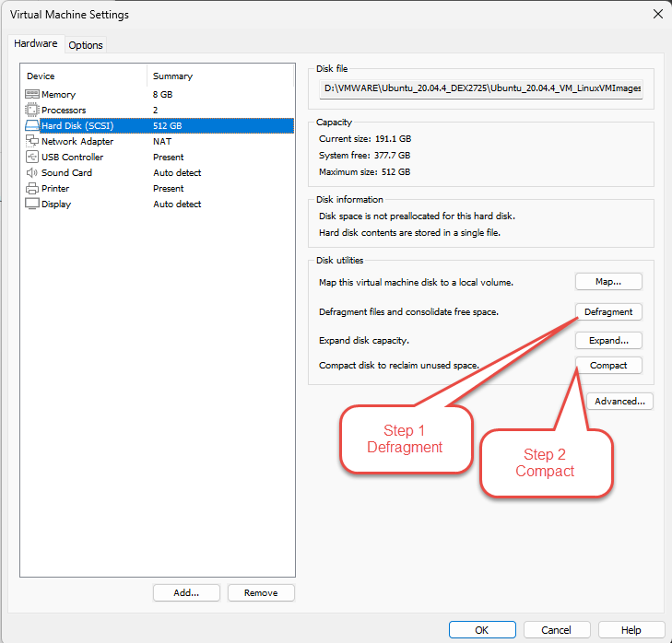Click the Network Adapter icon
Viewport: 672px width, 643px height.
click(x=32, y=142)
